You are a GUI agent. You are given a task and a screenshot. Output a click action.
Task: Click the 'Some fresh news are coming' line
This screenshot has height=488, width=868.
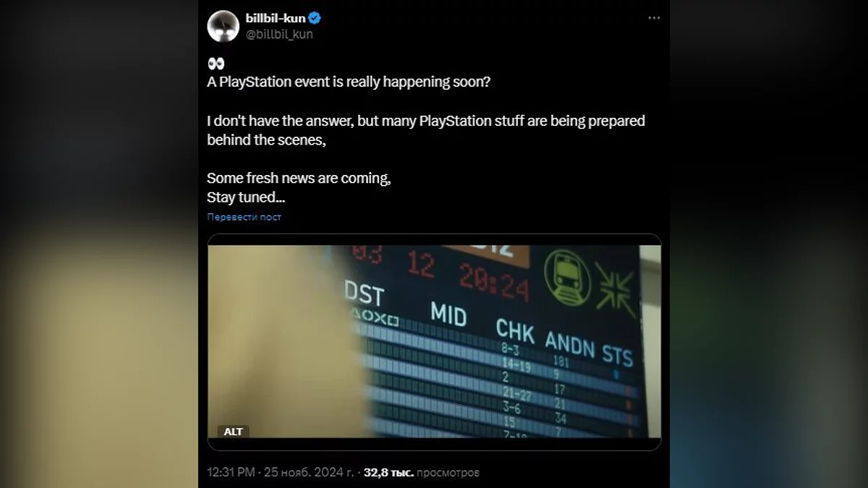pyautogui.click(x=299, y=178)
